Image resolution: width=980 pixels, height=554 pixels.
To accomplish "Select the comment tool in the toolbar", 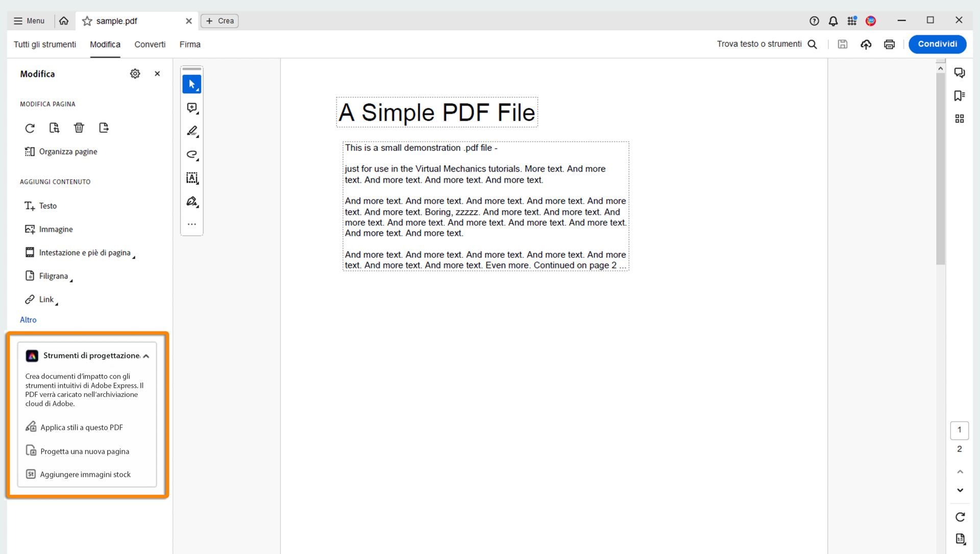I will coord(191,108).
